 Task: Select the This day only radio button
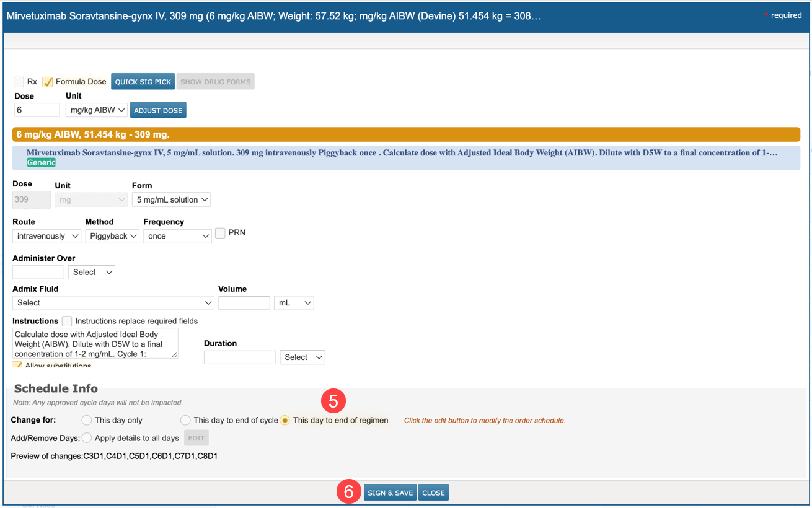click(87, 420)
